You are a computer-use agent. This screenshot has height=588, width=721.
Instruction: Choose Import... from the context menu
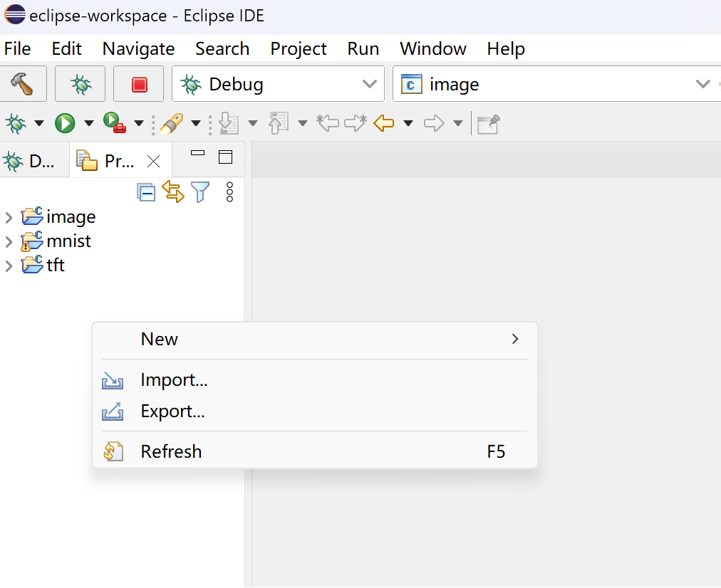pyautogui.click(x=314, y=380)
